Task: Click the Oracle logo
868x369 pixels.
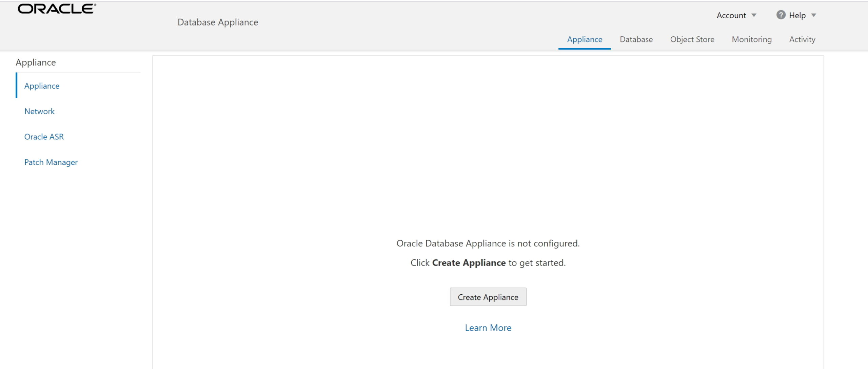Action: click(x=57, y=9)
